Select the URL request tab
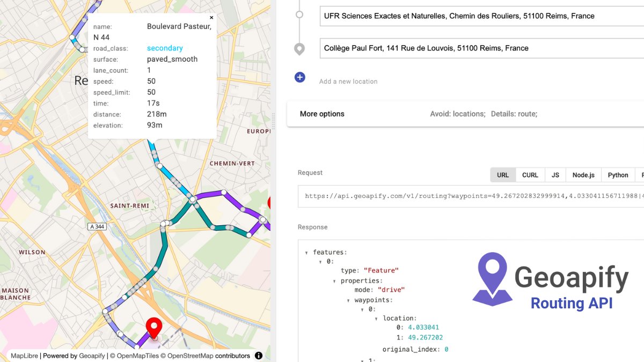644x362 pixels. tap(503, 175)
